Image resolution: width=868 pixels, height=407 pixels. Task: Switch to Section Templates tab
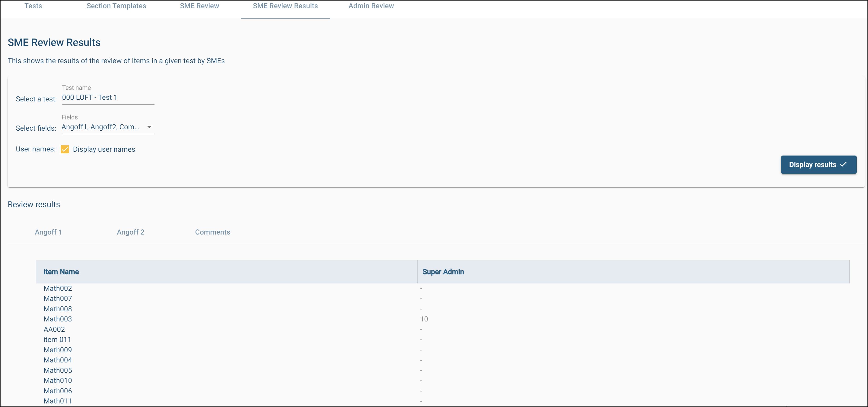point(116,6)
